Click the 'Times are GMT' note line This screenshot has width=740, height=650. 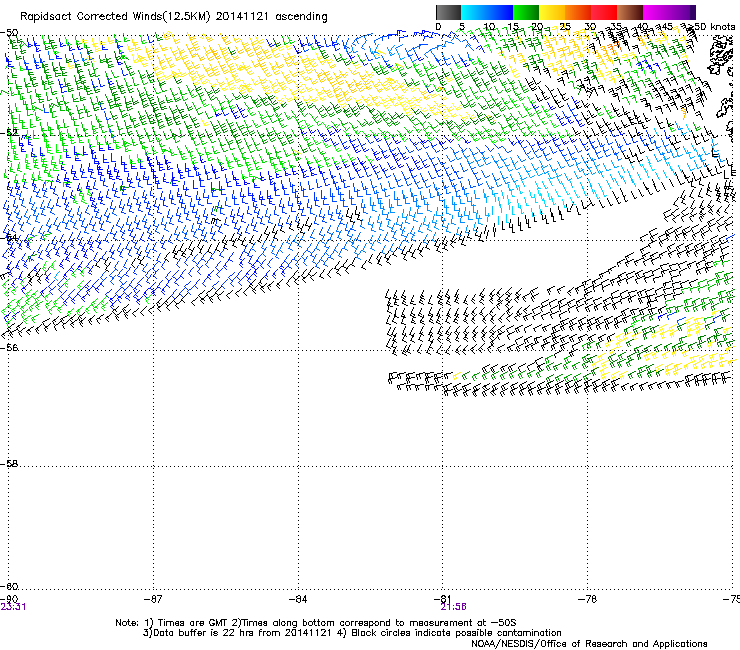click(x=316, y=623)
